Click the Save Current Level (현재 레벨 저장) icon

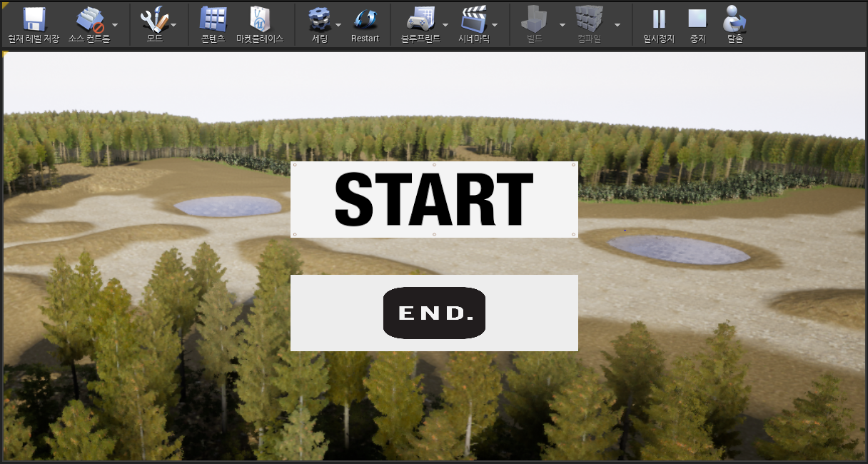[33, 19]
